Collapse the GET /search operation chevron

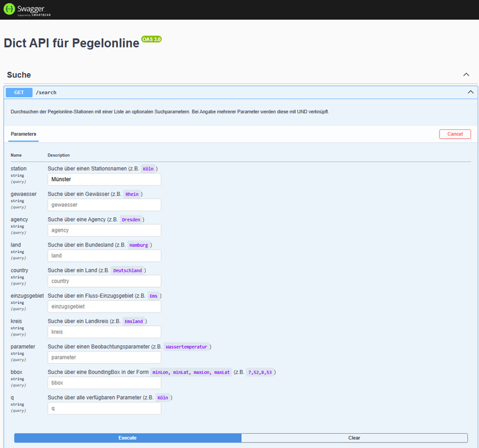click(x=470, y=92)
